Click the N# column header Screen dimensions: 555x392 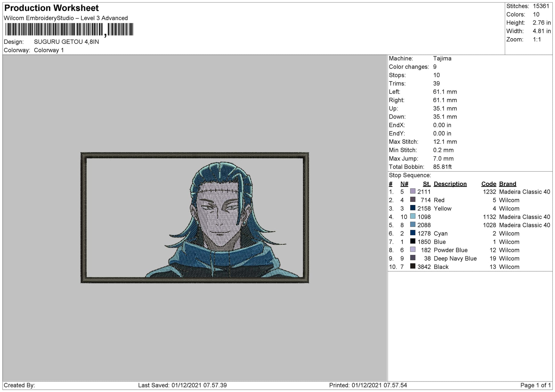point(404,184)
